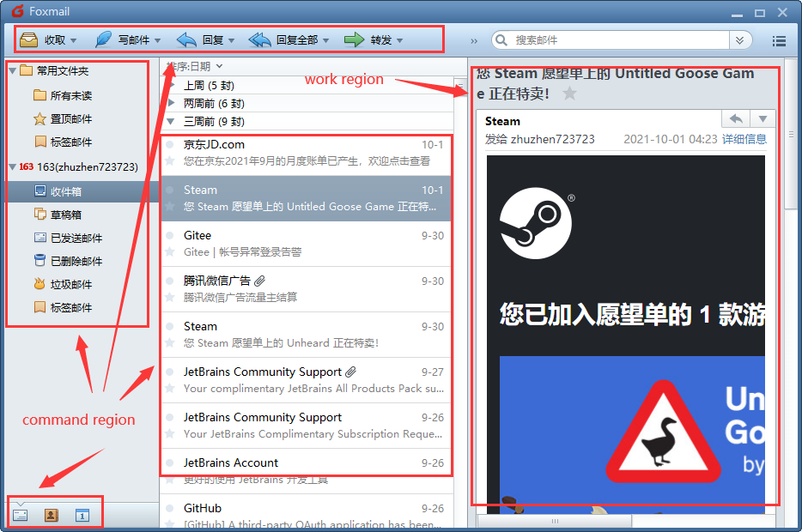
Task: Open the 写邮件 dropdown arrow
Action: coord(157,40)
